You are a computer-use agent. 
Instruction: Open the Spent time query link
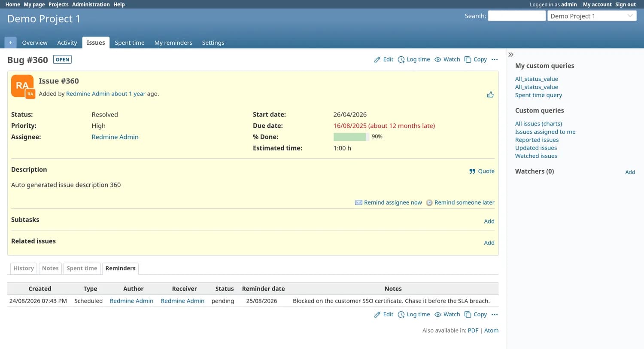pos(538,95)
